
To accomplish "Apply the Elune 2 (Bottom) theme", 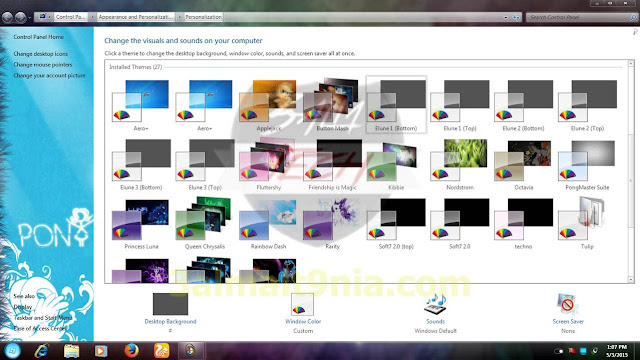I will click(x=523, y=105).
